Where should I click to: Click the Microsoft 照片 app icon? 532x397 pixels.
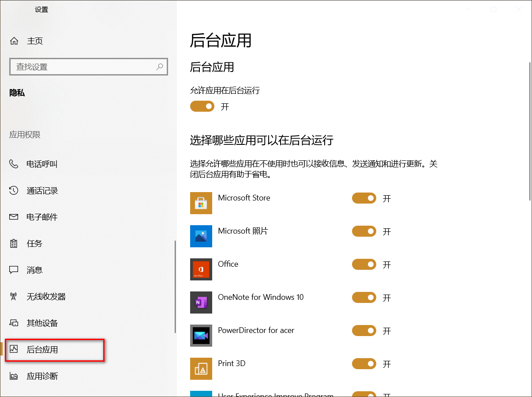click(201, 236)
